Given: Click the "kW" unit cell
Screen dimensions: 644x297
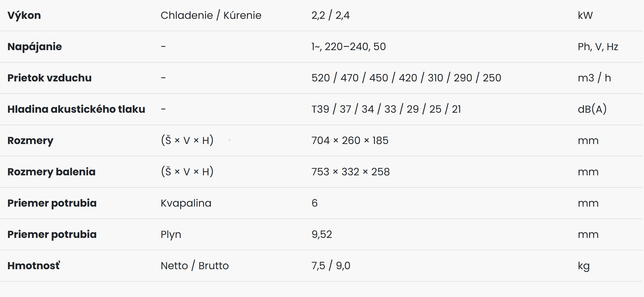Looking at the screenshot, I should click(x=585, y=15).
